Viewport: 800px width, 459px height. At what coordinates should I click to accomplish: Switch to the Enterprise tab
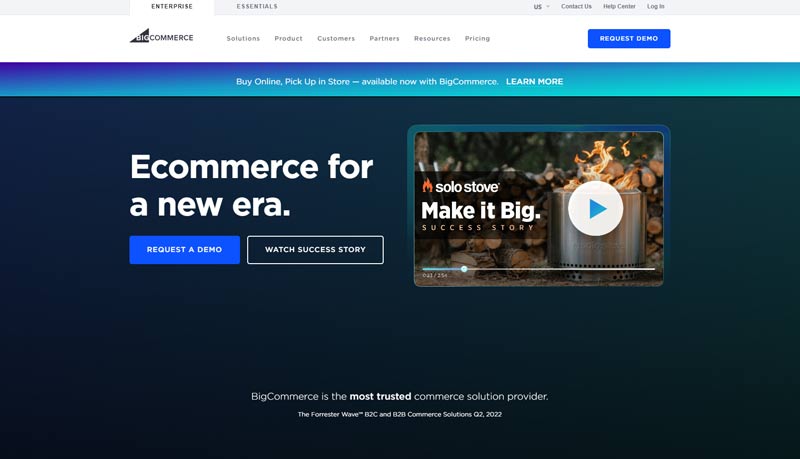pyautogui.click(x=172, y=7)
